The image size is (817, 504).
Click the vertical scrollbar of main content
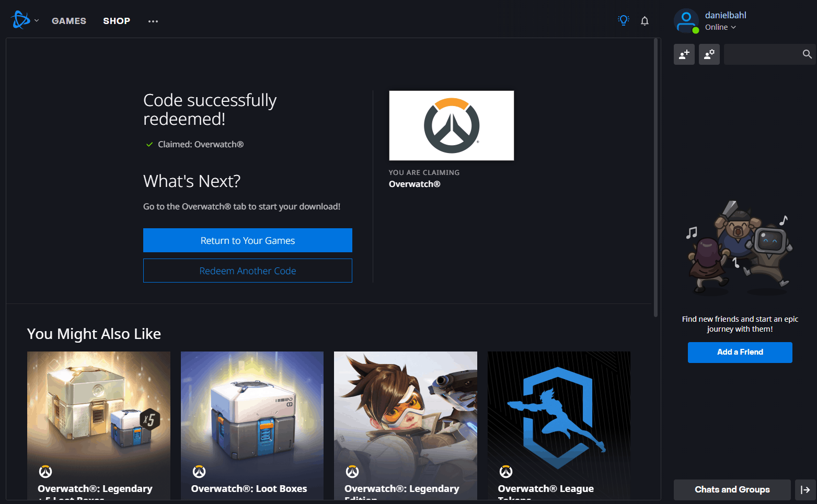coord(656,178)
